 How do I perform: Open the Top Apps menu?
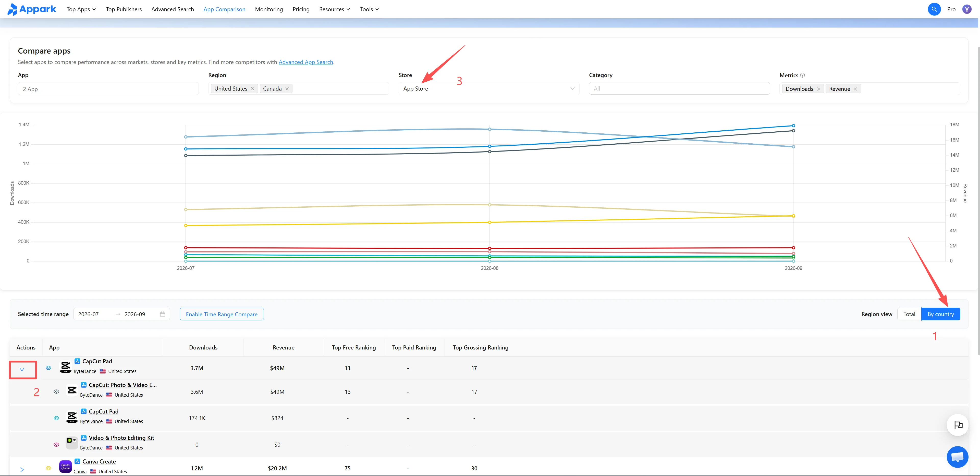[81, 9]
